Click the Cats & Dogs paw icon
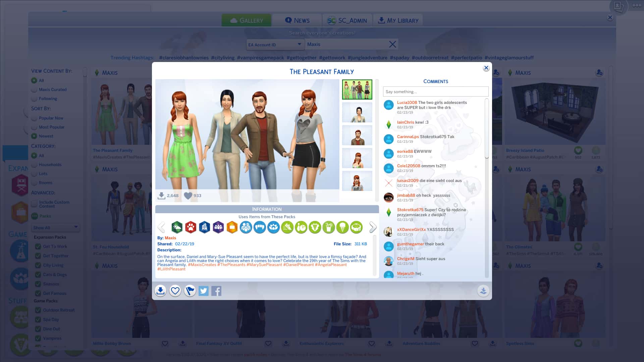The width and height of the screenshot is (644, 362). [191, 227]
